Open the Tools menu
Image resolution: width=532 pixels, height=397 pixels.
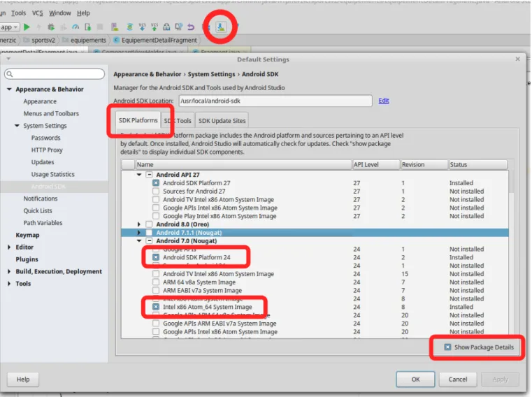coord(19,13)
